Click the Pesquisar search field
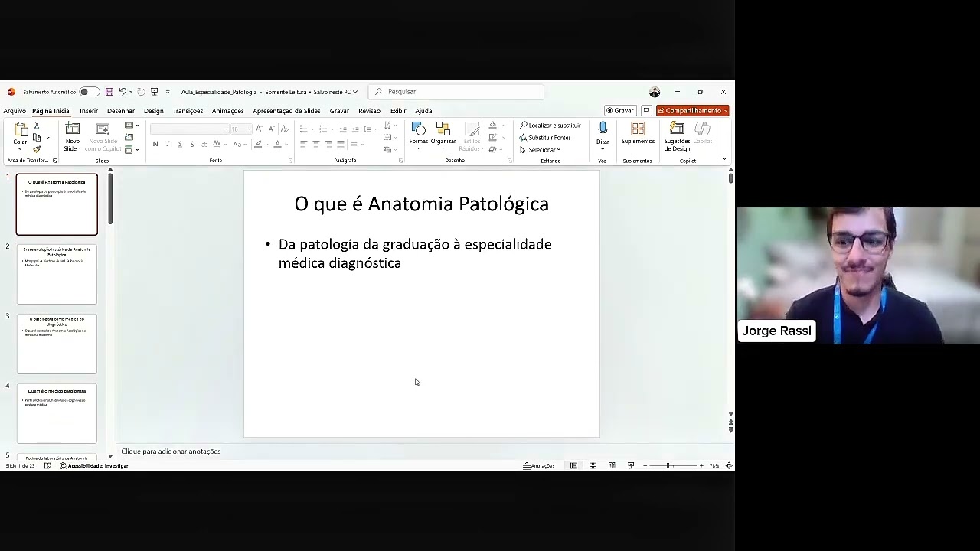 pyautogui.click(x=456, y=92)
